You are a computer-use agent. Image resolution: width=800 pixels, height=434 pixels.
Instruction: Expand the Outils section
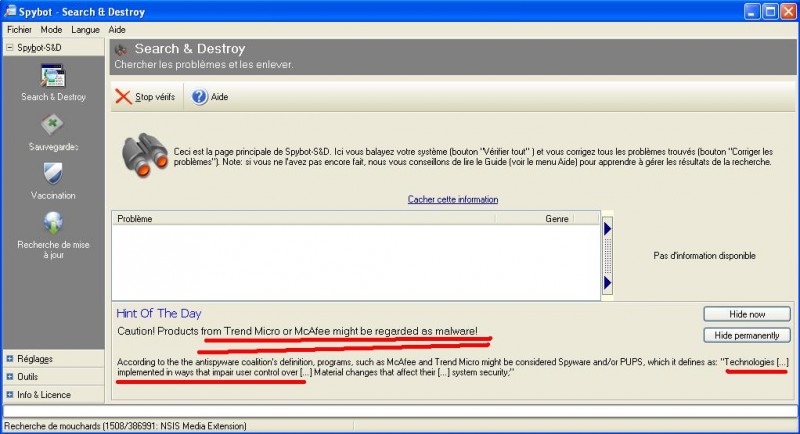coord(9,376)
